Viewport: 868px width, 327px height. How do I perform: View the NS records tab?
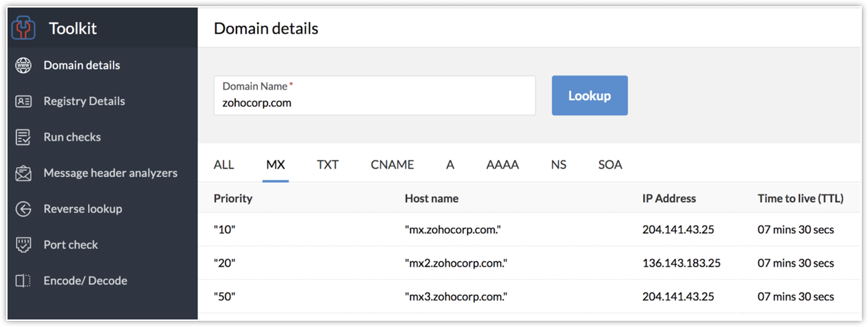pos(558,165)
